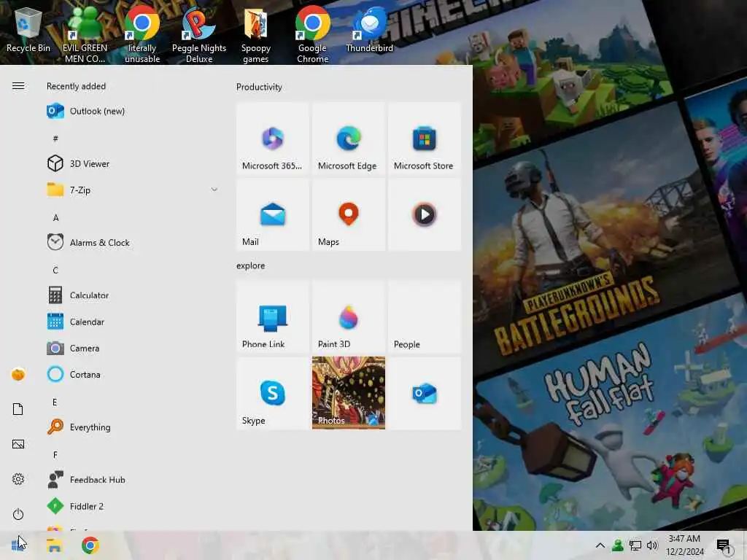Launch the Paint 3D tile

pyautogui.click(x=348, y=317)
